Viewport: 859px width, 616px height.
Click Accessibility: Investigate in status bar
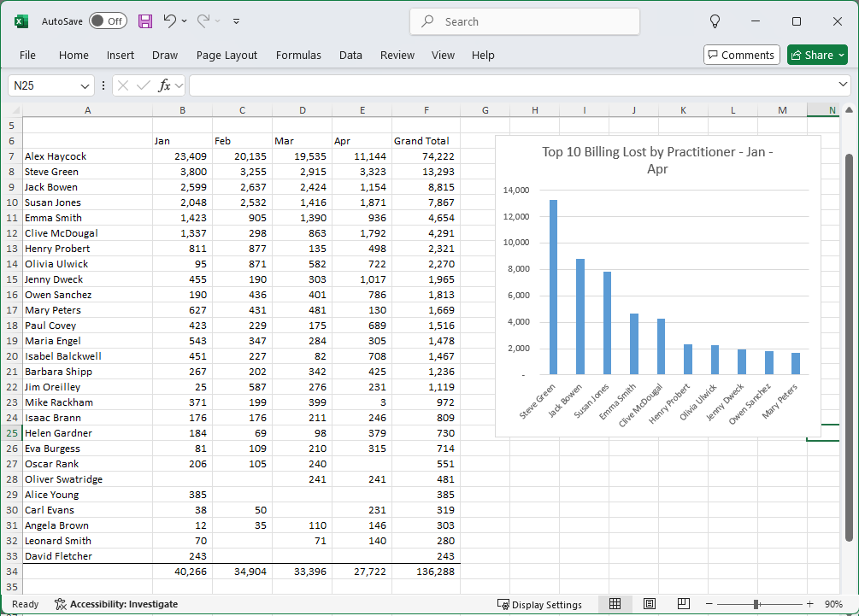pos(116,604)
